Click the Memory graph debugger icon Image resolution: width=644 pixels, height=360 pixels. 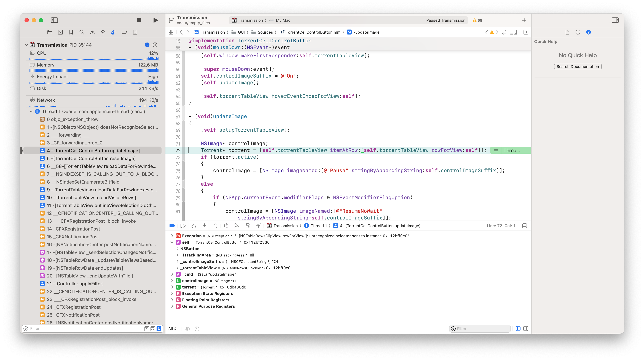(237, 225)
